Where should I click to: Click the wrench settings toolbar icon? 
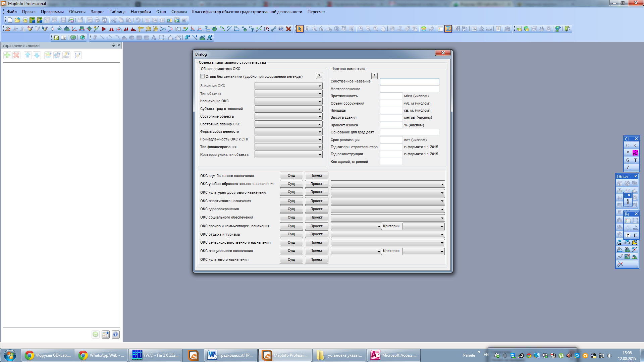[x=274, y=29]
